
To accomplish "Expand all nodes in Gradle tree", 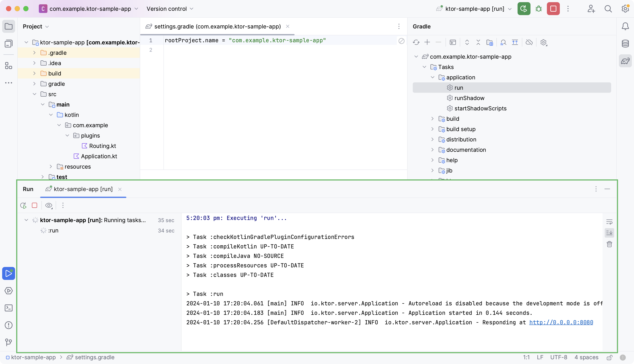I will click(x=467, y=42).
